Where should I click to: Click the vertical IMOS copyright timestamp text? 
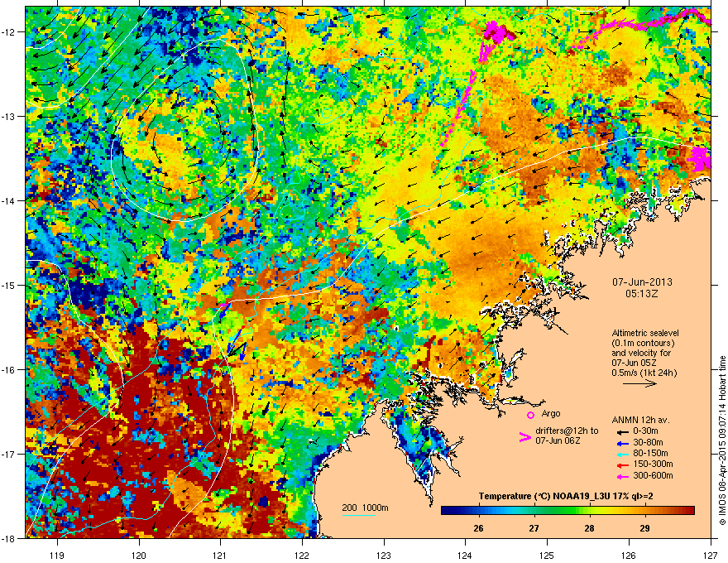coord(722,440)
